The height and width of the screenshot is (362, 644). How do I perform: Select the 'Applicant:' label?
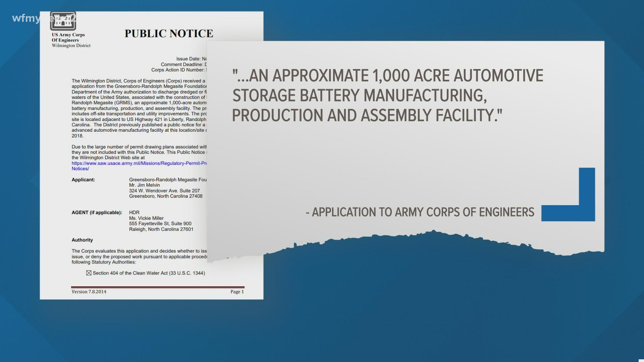pyautogui.click(x=83, y=180)
